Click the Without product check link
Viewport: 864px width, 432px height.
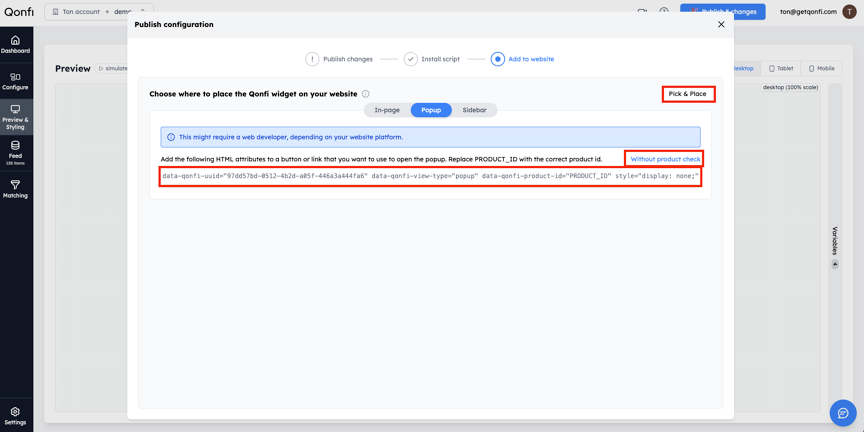click(665, 159)
